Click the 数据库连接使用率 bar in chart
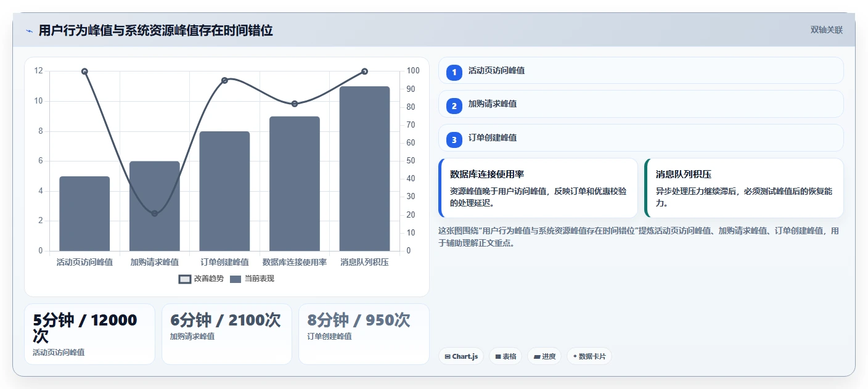 (x=295, y=184)
